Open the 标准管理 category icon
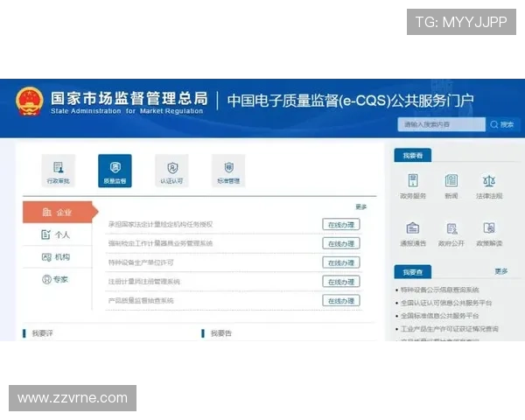Screen dimensions: 525x420 click(228, 171)
